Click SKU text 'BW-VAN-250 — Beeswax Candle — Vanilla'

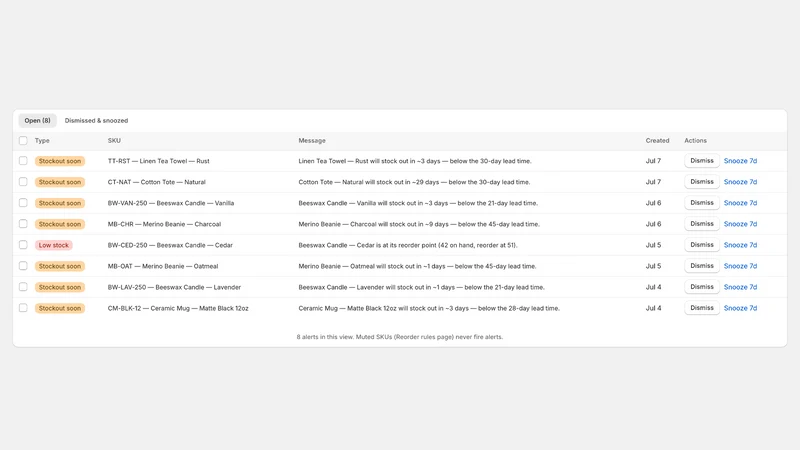coord(171,203)
